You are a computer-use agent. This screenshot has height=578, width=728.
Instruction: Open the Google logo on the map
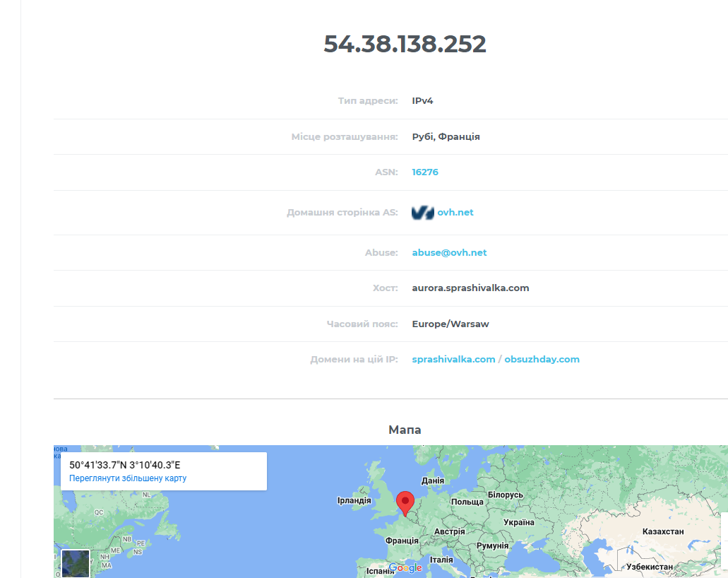click(x=405, y=568)
